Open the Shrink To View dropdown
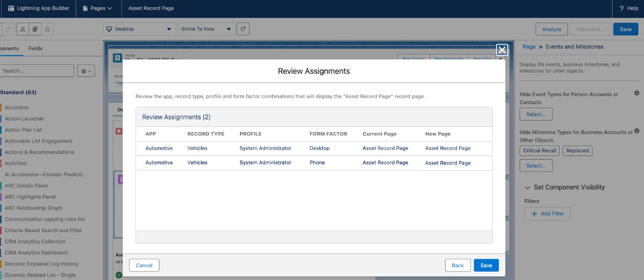 (x=206, y=29)
